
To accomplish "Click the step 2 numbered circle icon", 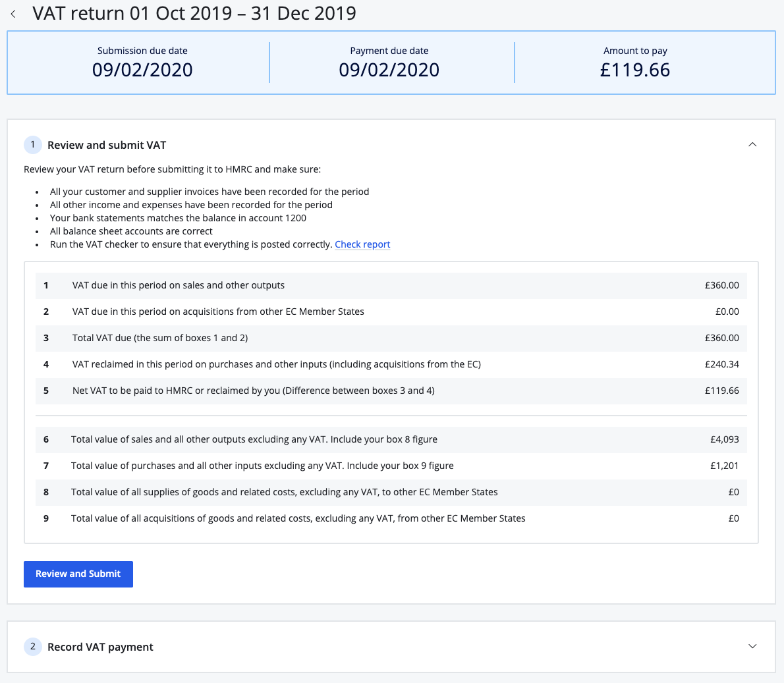I will pos(32,647).
